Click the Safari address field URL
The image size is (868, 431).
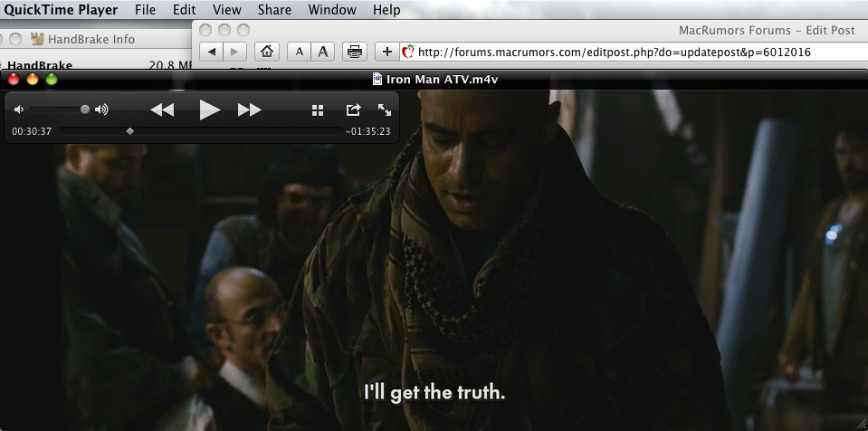(615, 53)
